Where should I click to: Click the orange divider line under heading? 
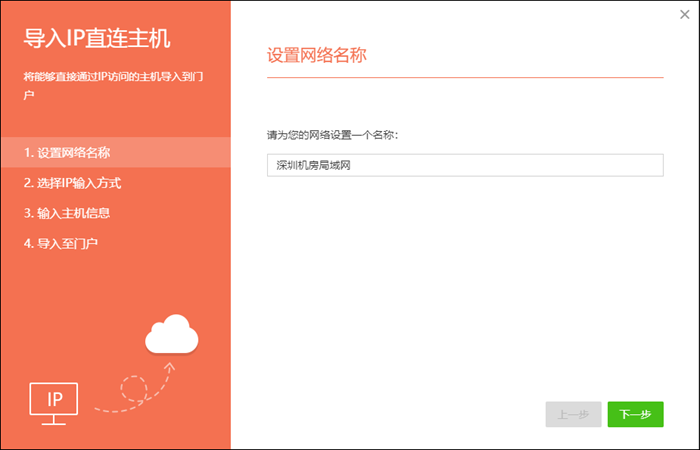click(x=465, y=77)
